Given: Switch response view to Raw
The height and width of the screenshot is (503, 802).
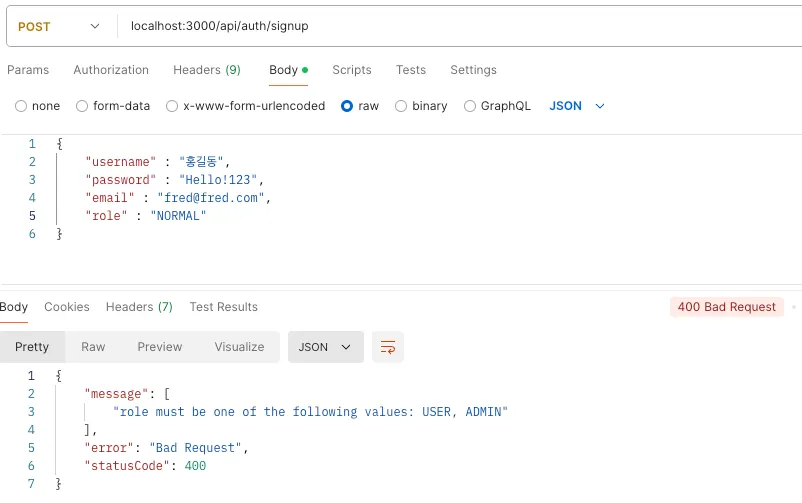Looking at the screenshot, I should [93, 347].
